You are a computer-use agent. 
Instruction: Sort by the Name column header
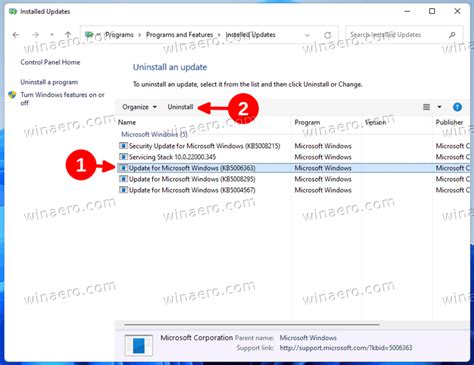[x=204, y=122]
